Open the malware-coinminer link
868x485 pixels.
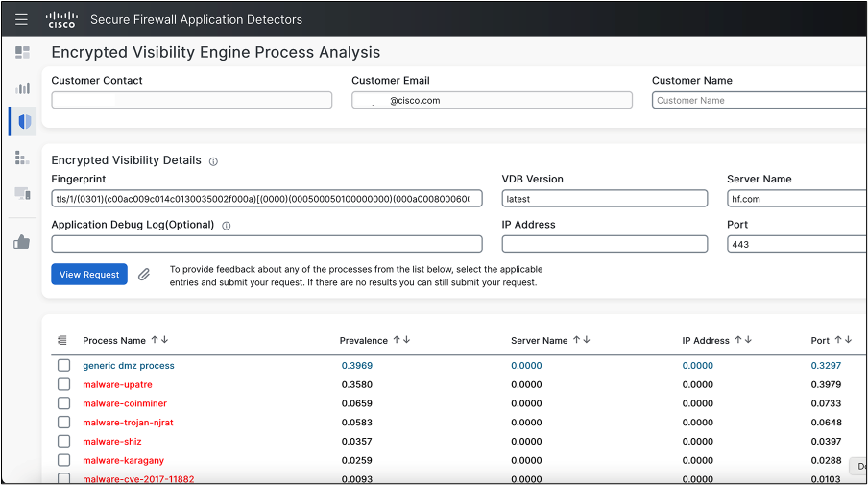point(125,403)
